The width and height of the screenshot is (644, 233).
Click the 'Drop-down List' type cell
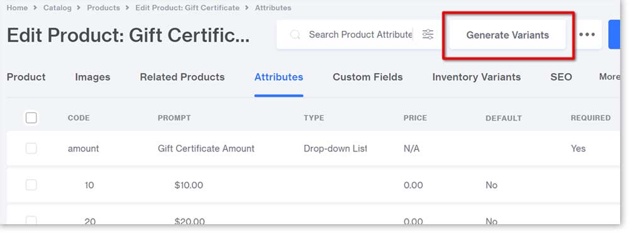click(x=335, y=149)
